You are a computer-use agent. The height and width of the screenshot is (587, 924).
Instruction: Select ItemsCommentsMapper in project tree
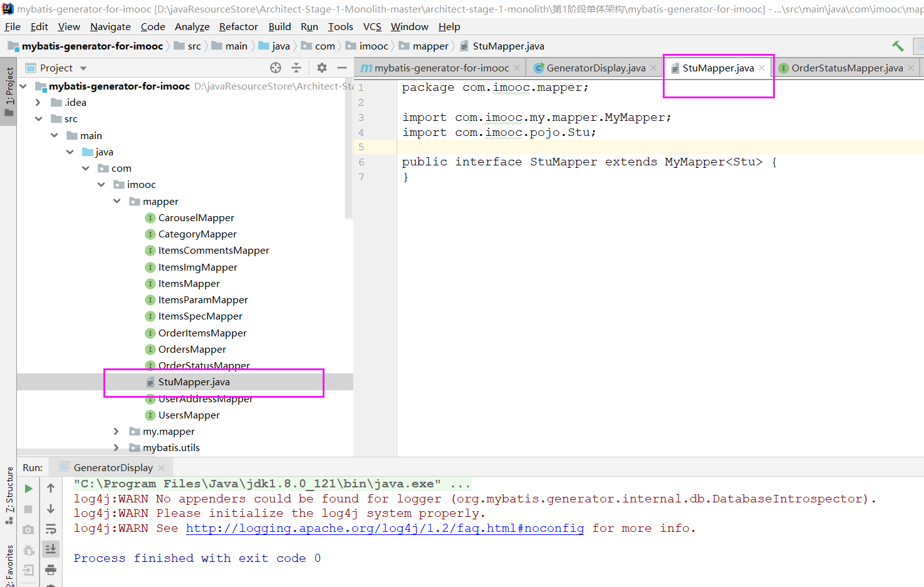pos(214,250)
